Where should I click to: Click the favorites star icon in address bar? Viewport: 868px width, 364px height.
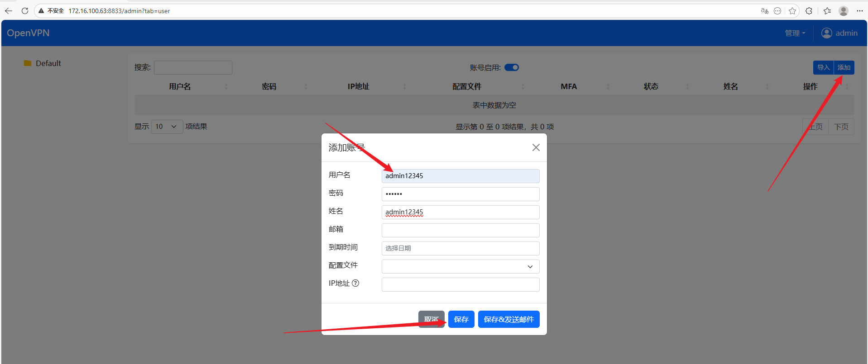[792, 11]
